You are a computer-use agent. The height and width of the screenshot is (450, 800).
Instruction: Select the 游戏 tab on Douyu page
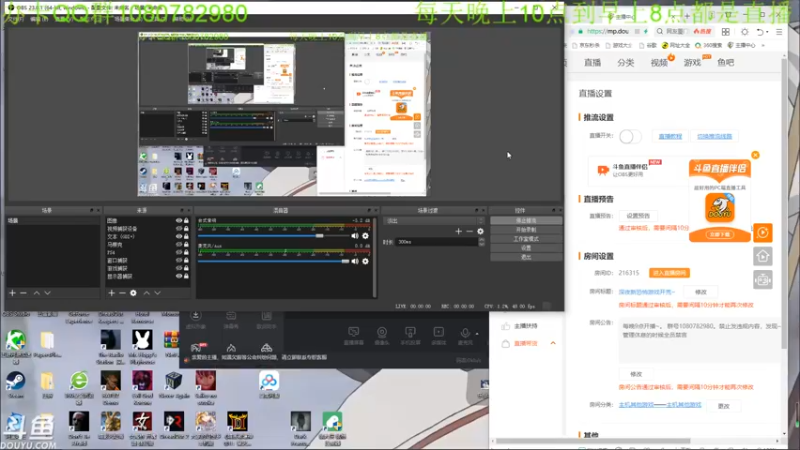coord(692,63)
